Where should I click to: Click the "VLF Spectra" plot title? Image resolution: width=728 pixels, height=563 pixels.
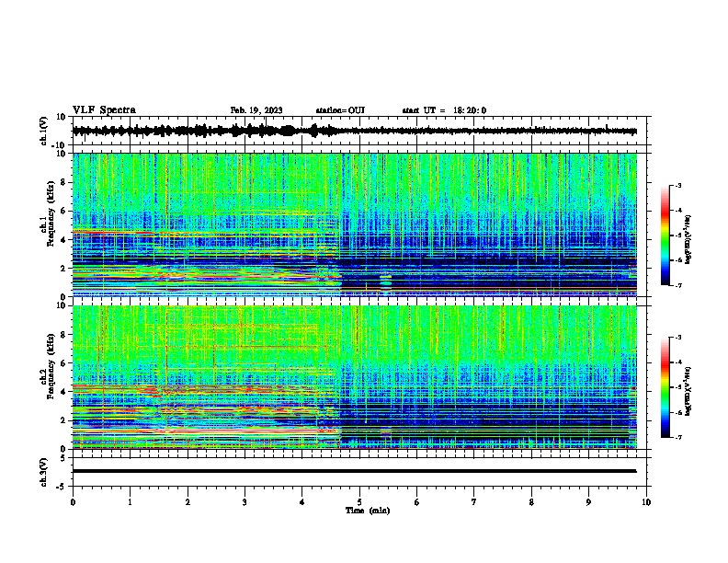tap(104, 110)
